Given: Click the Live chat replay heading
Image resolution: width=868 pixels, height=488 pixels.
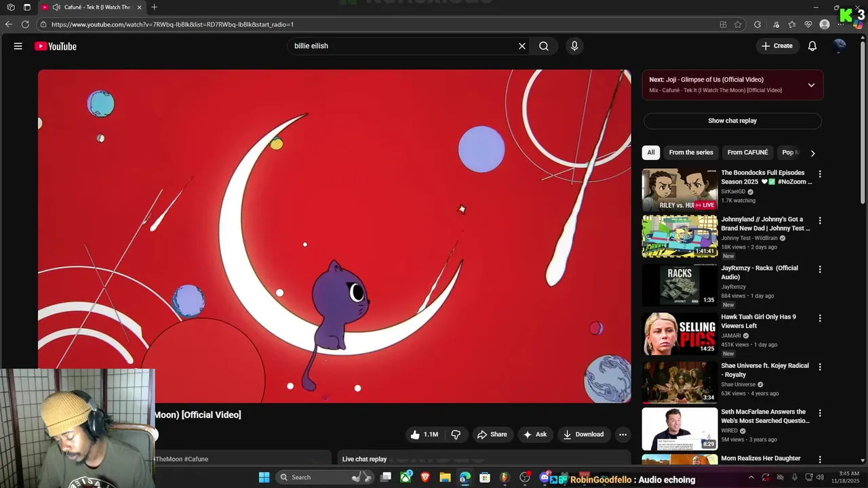Looking at the screenshot, I should (x=364, y=459).
